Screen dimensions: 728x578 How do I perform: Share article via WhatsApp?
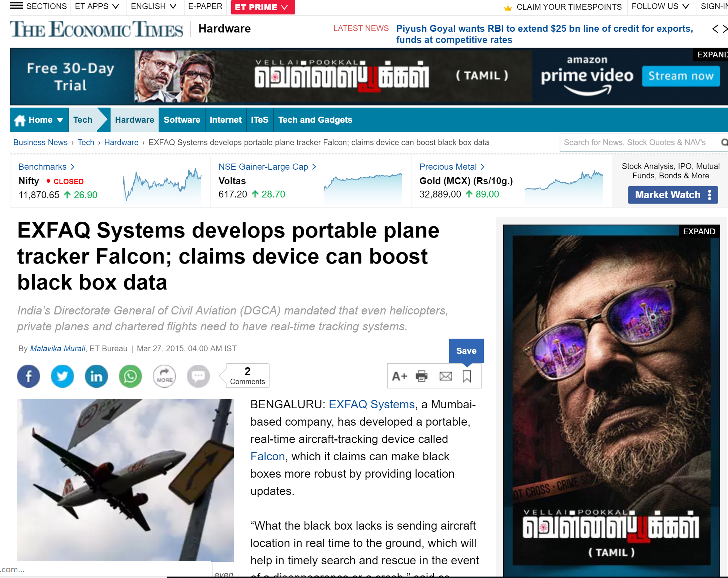130,376
